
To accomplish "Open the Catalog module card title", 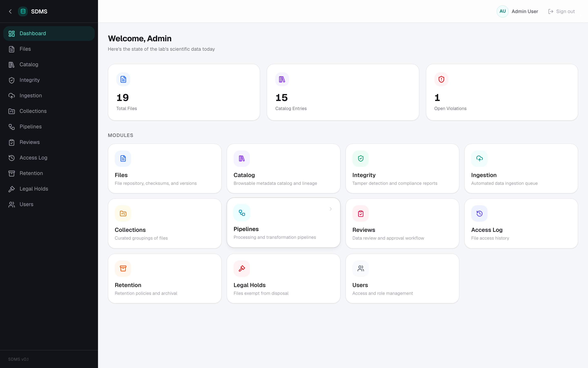I will pos(244,175).
